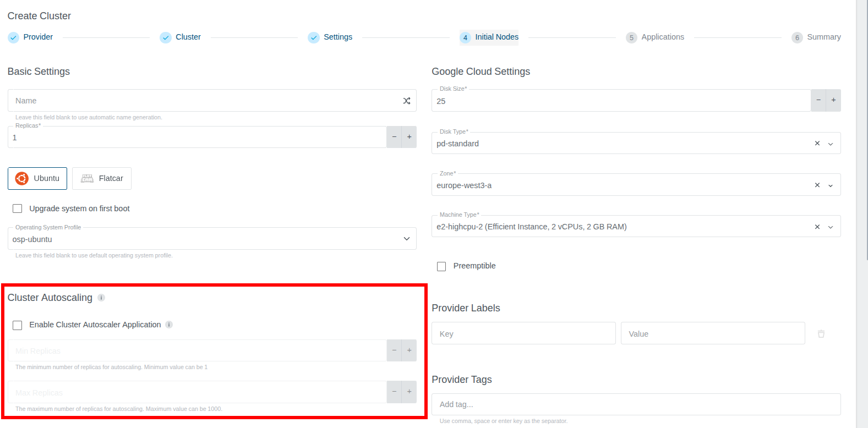Enable Upgrade system on first boot
Viewport: 868px width, 428px height.
[18, 208]
